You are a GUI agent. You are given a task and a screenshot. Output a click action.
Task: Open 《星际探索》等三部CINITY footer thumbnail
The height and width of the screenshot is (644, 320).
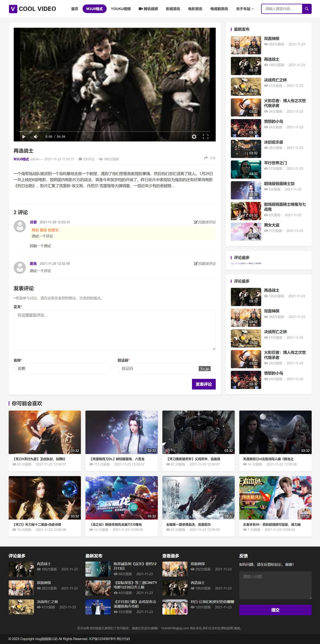pyautogui.click(x=98, y=588)
